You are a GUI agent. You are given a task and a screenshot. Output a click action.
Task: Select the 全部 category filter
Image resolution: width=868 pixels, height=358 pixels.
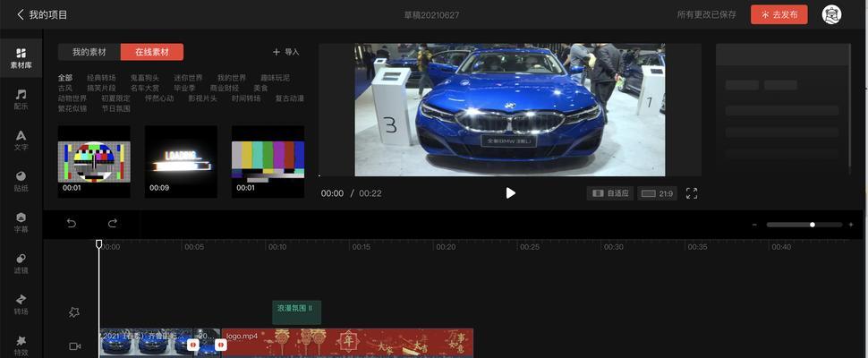tap(65, 78)
